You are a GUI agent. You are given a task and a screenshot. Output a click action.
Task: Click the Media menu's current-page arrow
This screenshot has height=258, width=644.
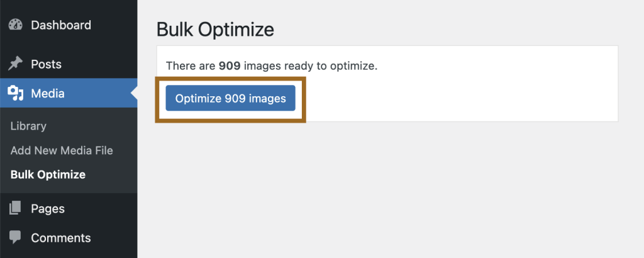(134, 94)
